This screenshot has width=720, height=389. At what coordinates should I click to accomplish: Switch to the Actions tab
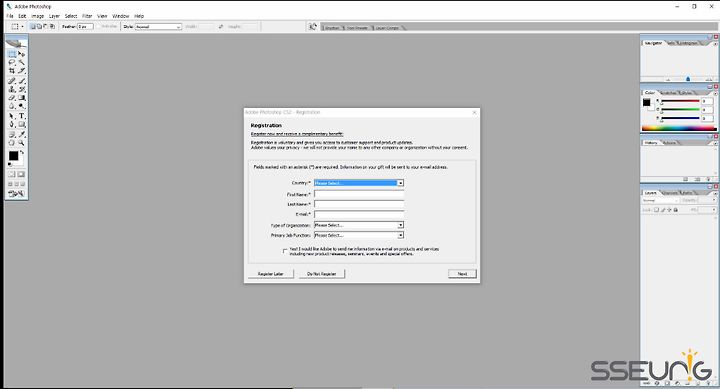point(669,143)
